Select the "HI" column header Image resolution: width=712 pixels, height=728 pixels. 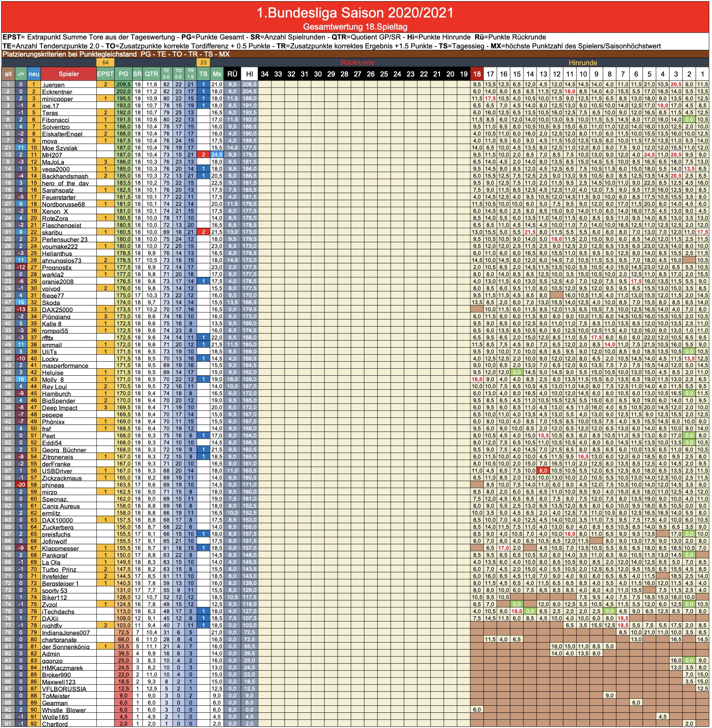coord(249,74)
